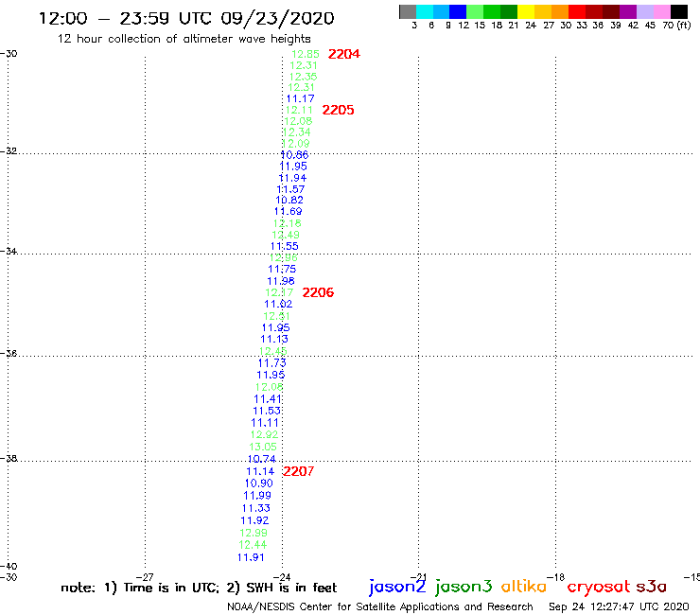Click the wave height value 10.82
The image size is (700, 615).
pos(289,200)
